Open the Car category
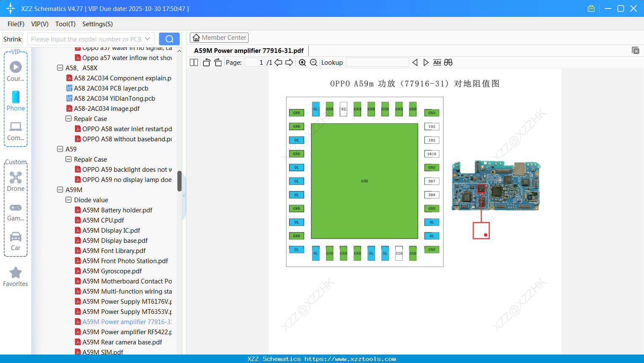Viewport: 644px width, 363px height. coord(16,241)
